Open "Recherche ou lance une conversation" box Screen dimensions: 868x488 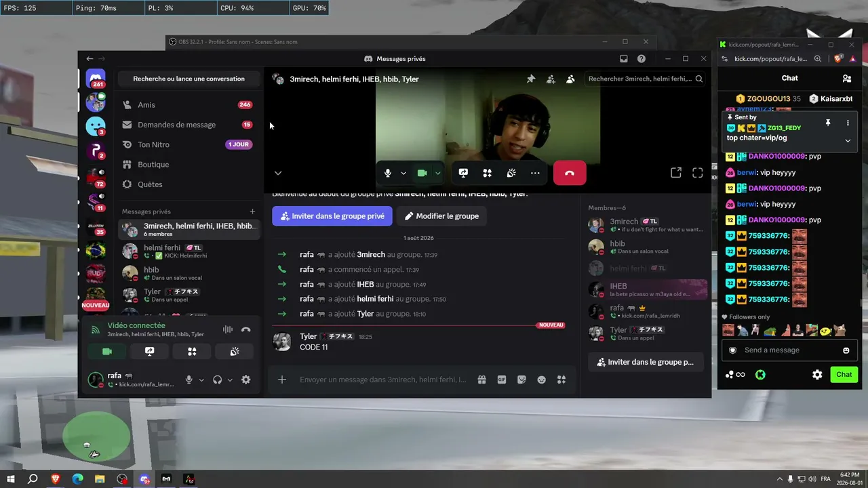pos(189,79)
